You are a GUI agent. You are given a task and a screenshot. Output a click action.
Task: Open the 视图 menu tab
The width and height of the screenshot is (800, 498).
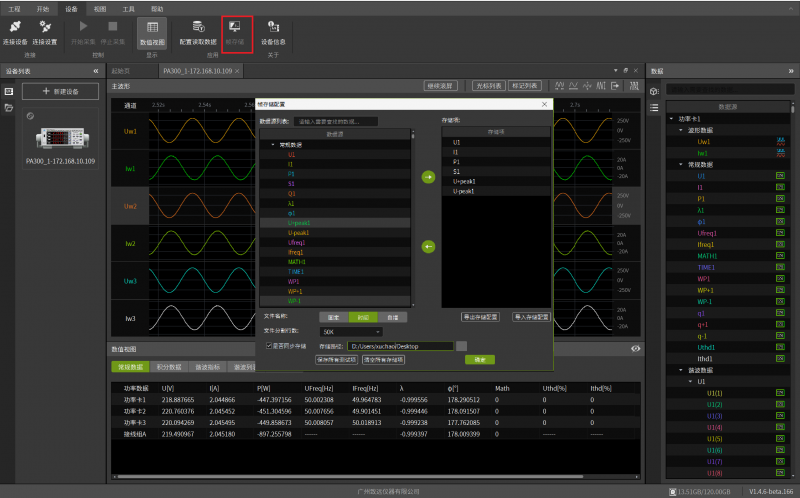click(100, 7)
